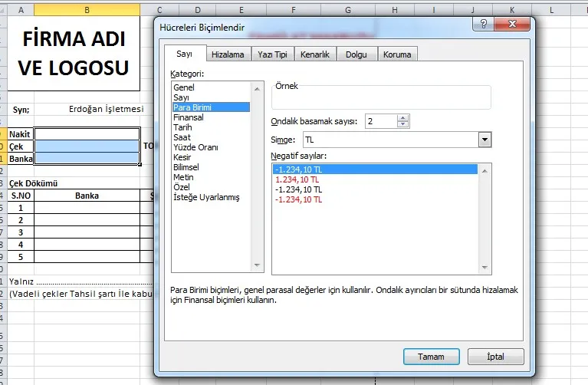This screenshot has height=385, width=588.
Task: Pick Yüzde Oranı from category list
Action: (196, 147)
